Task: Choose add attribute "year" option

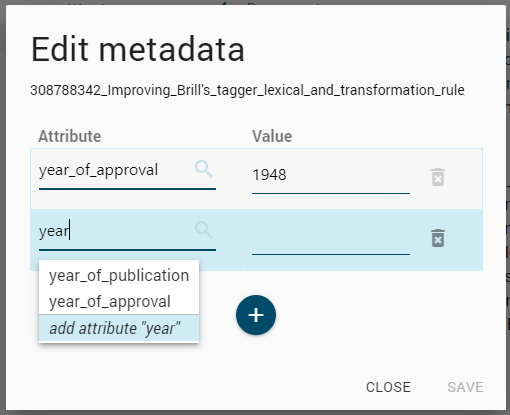Action: pos(119,328)
